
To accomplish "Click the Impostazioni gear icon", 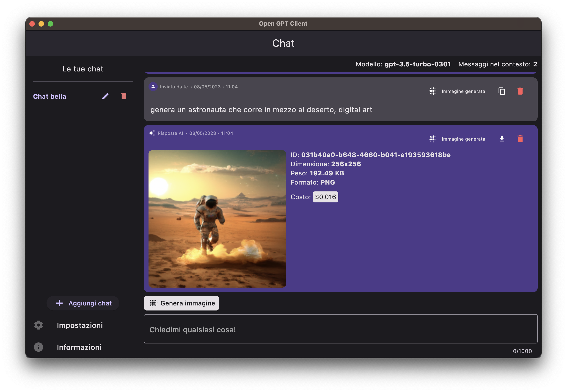I will click(x=39, y=325).
